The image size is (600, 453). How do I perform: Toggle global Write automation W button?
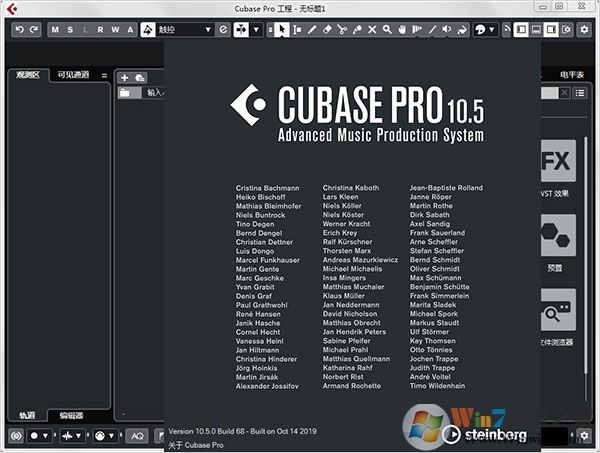point(115,29)
